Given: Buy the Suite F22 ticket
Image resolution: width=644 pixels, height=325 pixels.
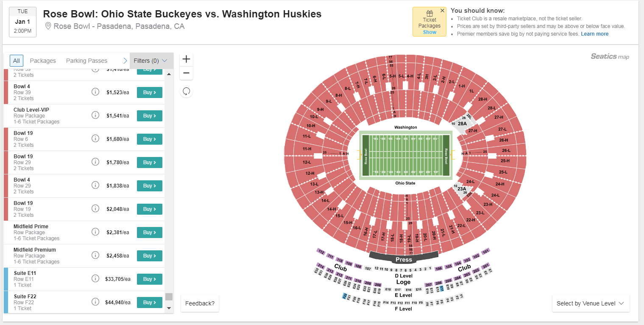Looking at the screenshot, I should tap(149, 303).
